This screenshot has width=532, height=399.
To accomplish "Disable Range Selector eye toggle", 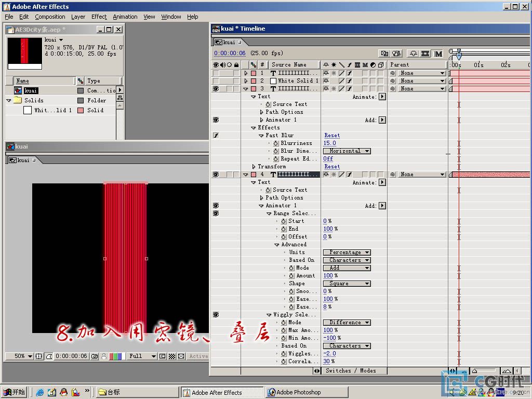I will click(216, 214).
